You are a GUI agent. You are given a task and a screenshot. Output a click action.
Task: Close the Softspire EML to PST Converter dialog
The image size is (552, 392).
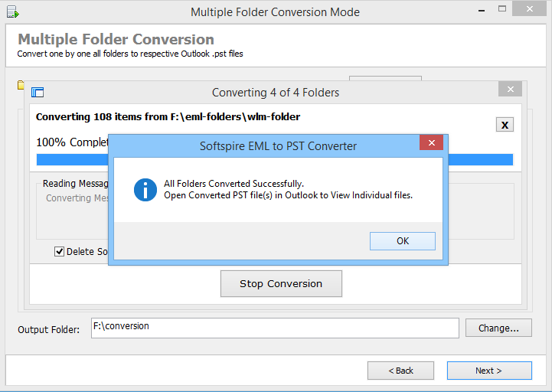(431, 142)
